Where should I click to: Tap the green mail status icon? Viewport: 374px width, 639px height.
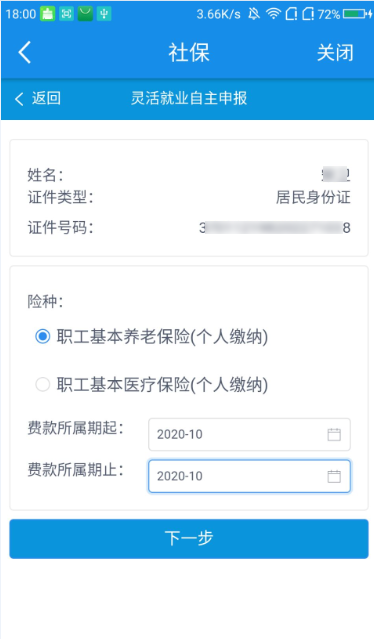(x=85, y=14)
